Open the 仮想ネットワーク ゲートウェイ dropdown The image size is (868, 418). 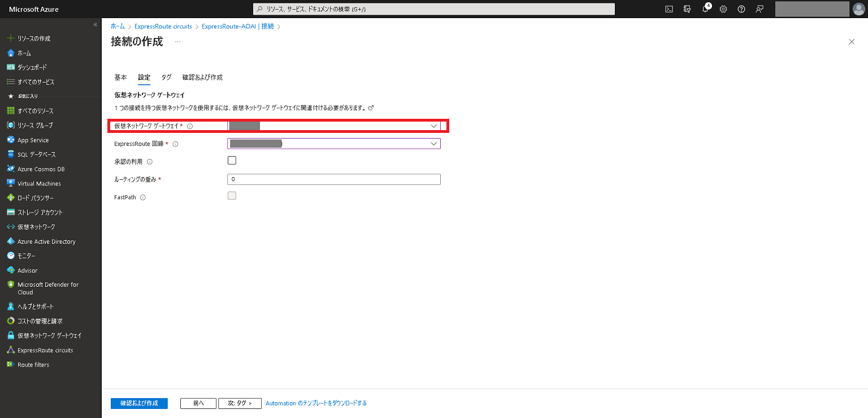pos(334,126)
